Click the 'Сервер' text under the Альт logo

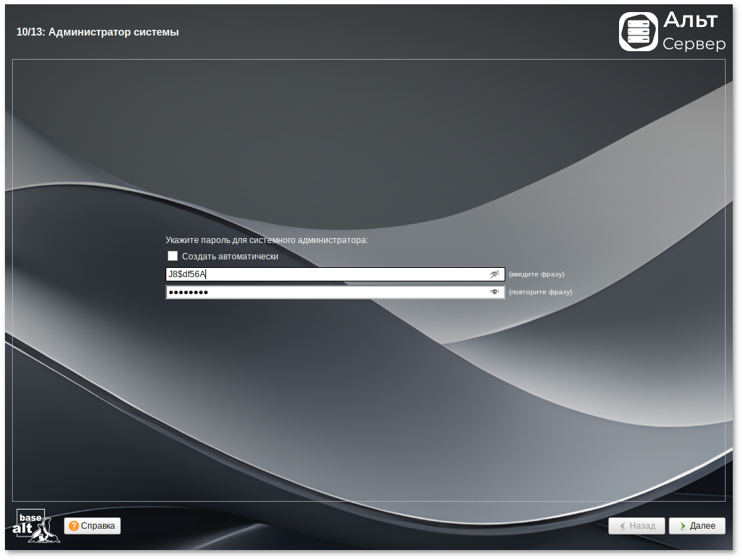(694, 44)
